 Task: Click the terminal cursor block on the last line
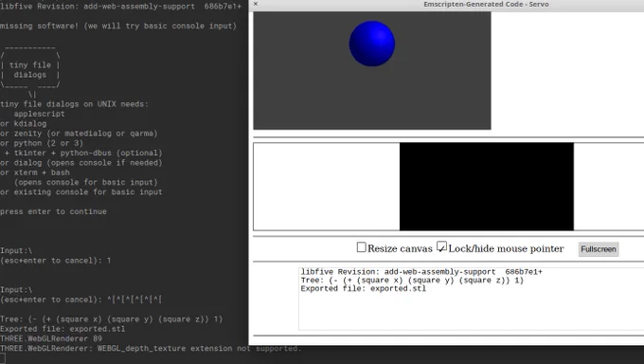pyautogui.click(x=3, y=358)
